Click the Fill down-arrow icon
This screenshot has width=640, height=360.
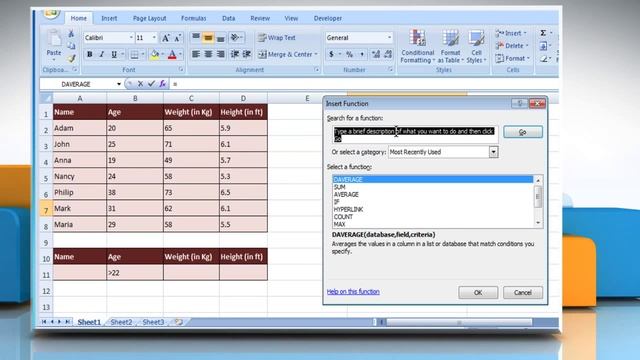pos(543,46)
